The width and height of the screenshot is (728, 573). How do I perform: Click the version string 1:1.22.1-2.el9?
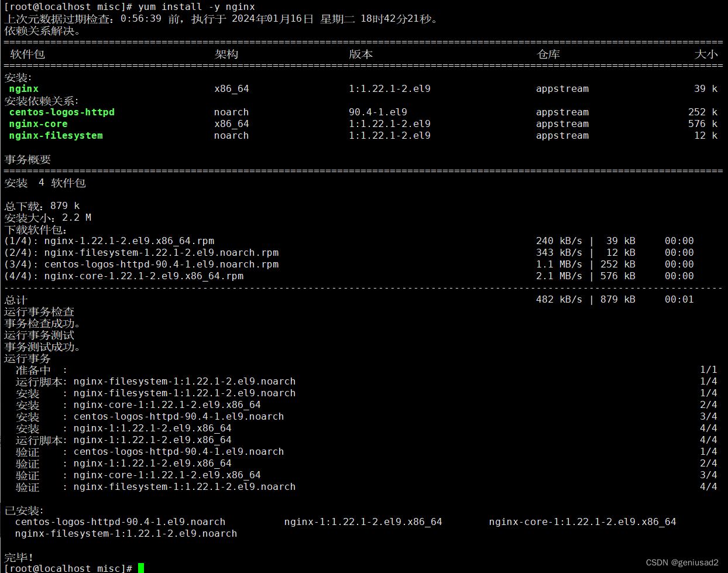point(381,88)
